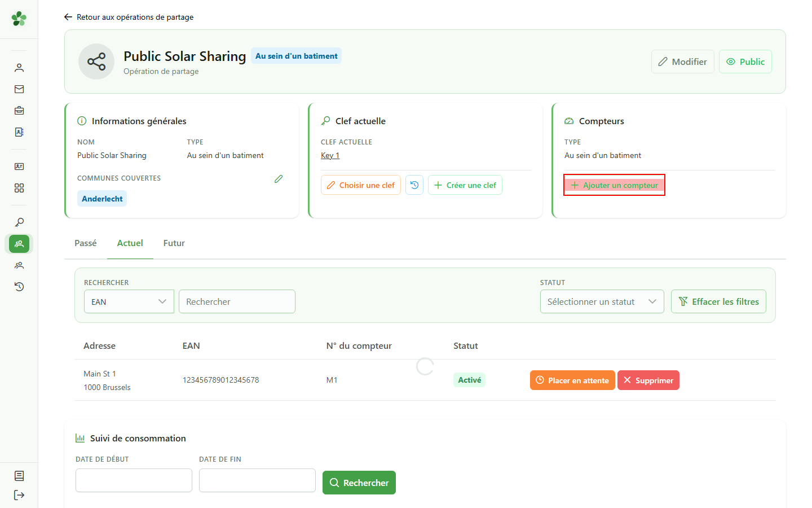Click the Au sein d'un batiment title badge
The image size is (812, 508).
(x=296, y=56)
